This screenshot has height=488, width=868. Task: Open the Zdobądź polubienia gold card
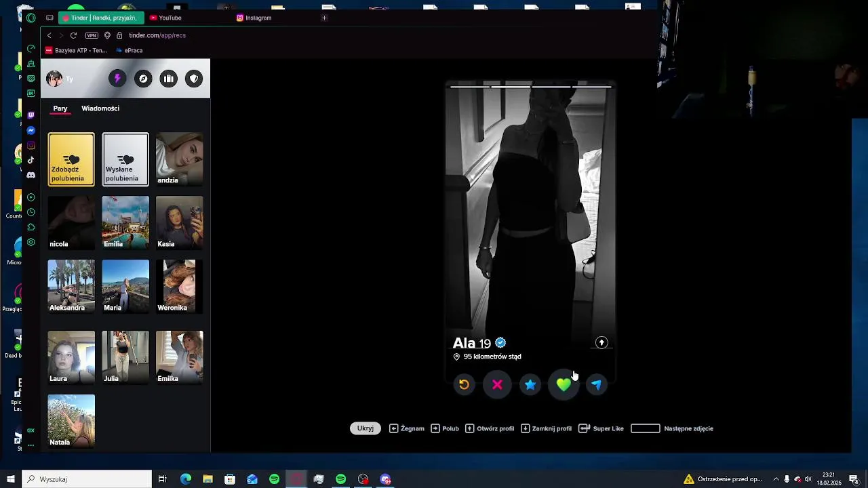71,159
